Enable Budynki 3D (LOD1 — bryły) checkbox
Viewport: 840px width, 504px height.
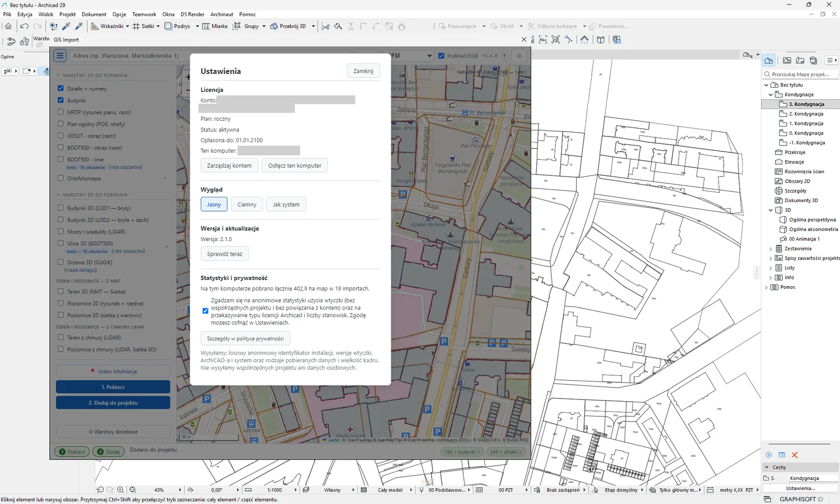pos(60,208)
